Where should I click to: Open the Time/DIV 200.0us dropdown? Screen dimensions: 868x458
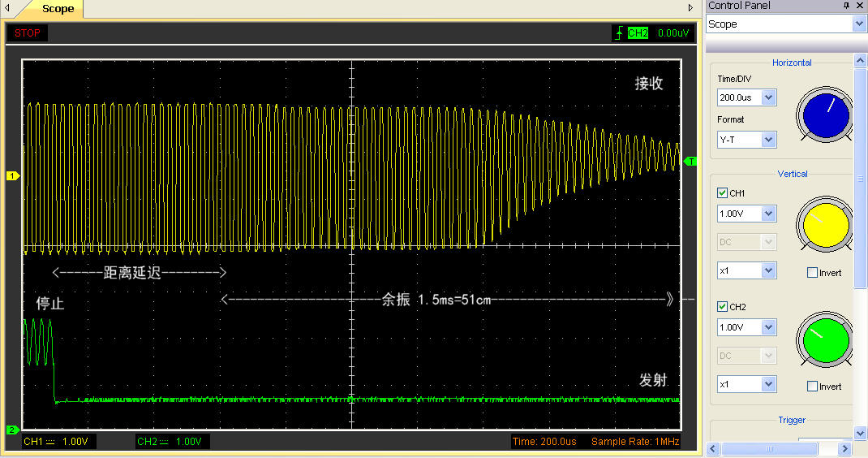(768, 97)
